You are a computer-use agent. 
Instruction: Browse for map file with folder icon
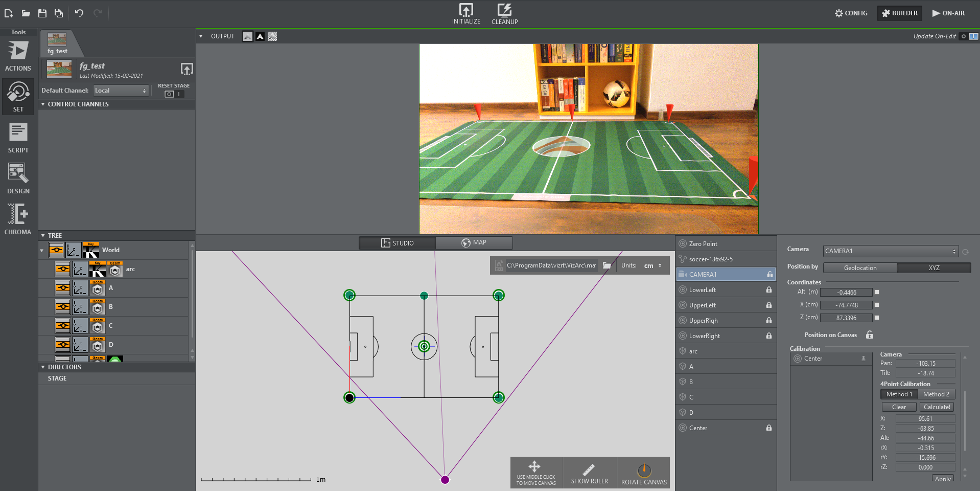tap(607, 265)
